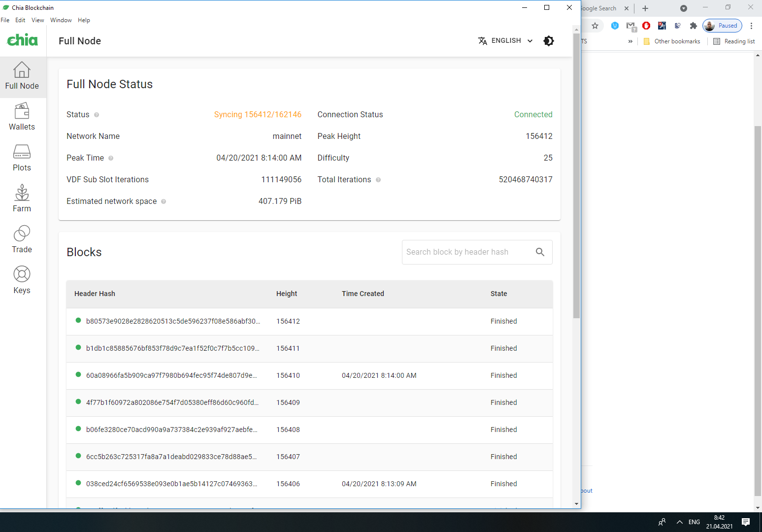762x532 pixels.
Task: Toggle dark mode with the brightness icon
Action: tap(549, 41)
